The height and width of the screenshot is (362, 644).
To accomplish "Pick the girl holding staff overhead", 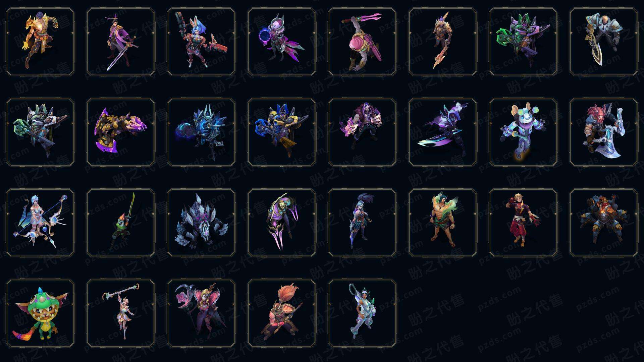I will [x=121, y=313].
